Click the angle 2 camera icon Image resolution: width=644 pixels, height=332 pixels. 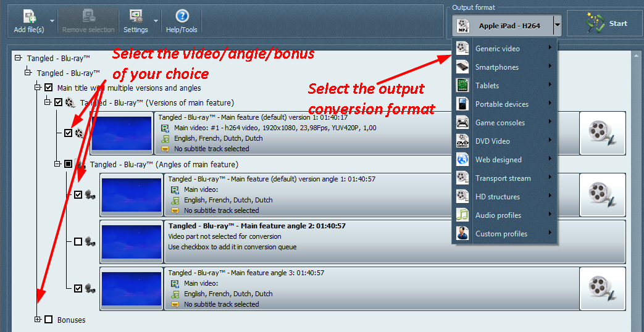click(90, 242)
